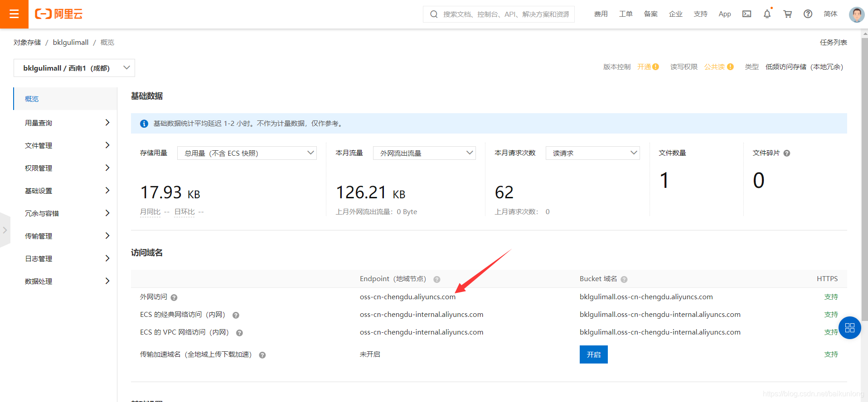Click 支持 HTTPS link in 传输加速域名 row
868x402 pixels.
pos(831,354)
